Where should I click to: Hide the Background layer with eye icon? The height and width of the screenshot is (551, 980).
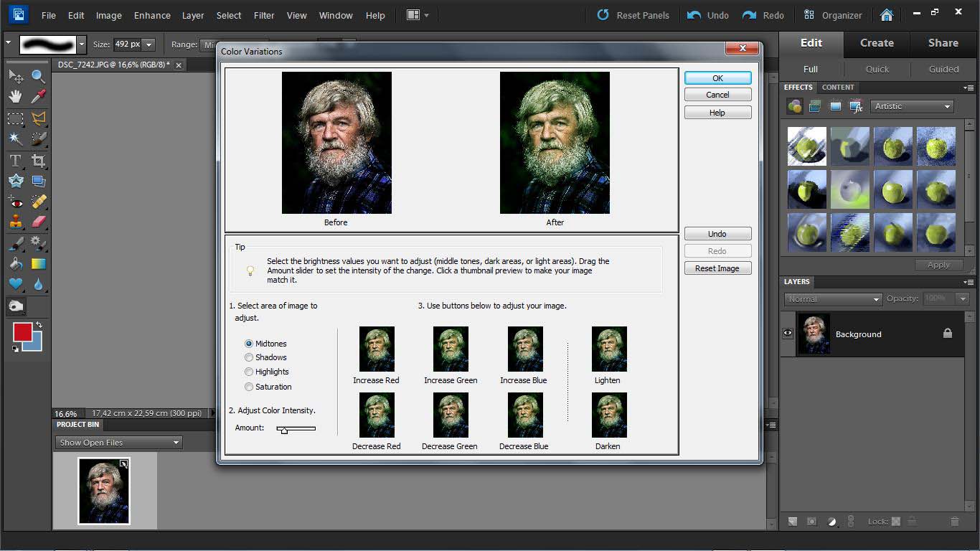(x=788, y=334)
